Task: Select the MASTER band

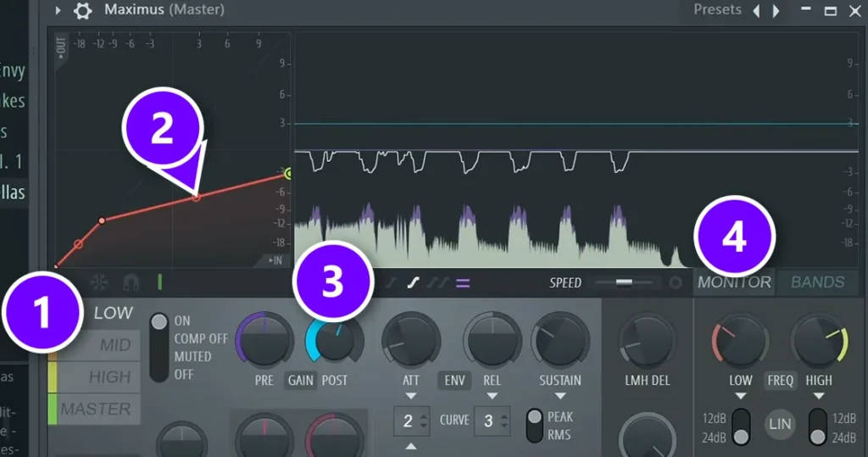Action: click(98, 409)
